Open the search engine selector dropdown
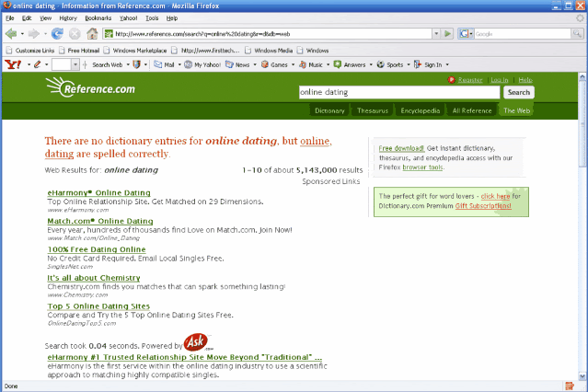This screenshot has height=392, width=588. tap(471, 34)
